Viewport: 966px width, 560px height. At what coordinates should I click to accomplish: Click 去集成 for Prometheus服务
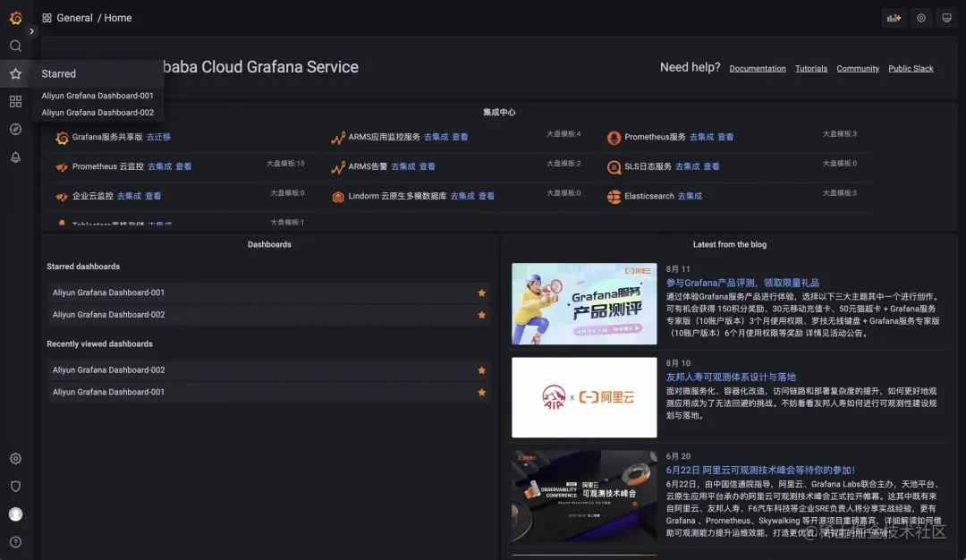pos(702,137)
